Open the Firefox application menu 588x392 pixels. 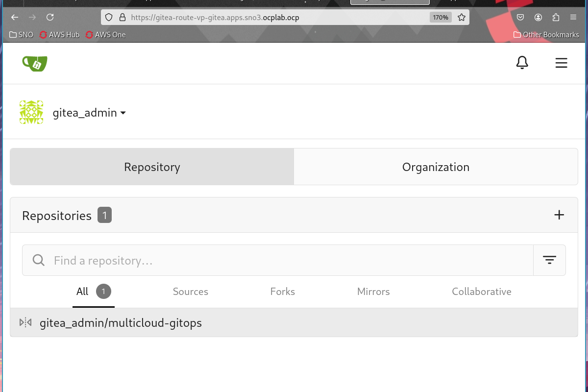pyautogui.click(x=573, y=17)
